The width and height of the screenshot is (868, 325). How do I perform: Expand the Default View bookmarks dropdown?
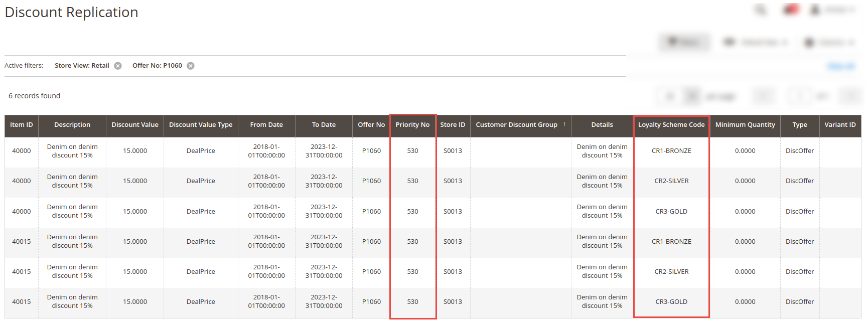pyautogui.click(x=755, y=42)
